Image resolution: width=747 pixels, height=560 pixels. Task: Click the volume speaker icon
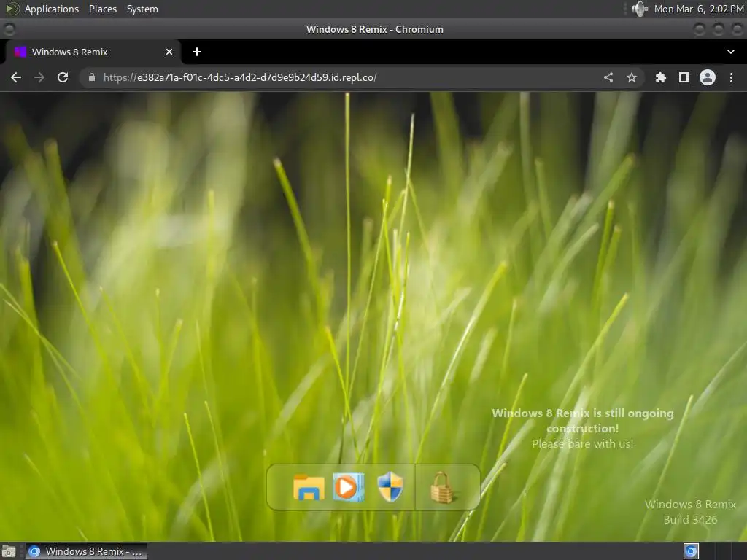click(639, 9)
